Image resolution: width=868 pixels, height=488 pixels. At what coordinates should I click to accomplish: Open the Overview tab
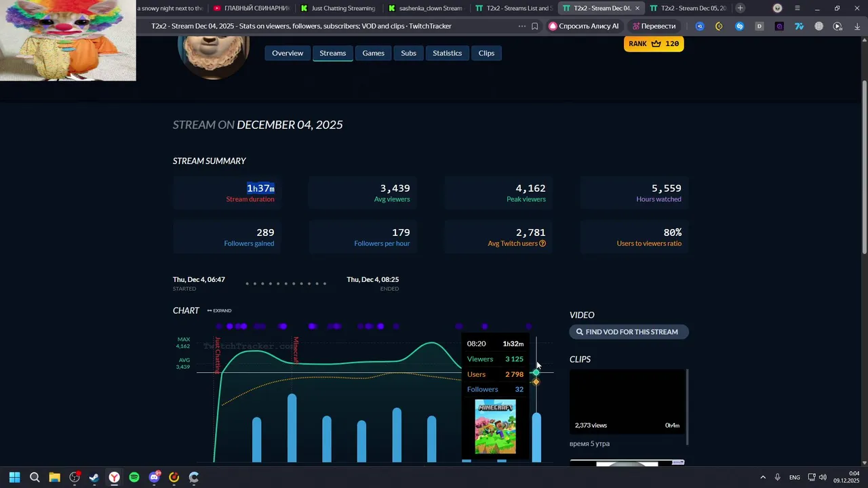tap(288, 53)
